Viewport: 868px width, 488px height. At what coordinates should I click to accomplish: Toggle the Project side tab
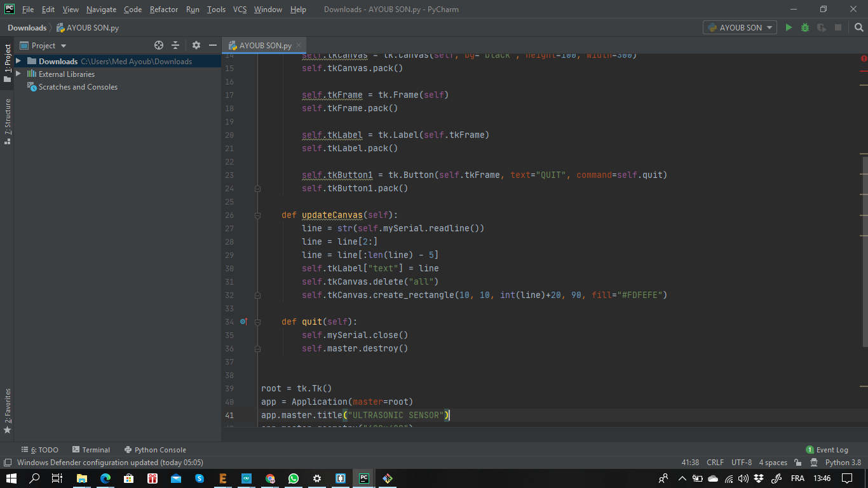click(7, 64)
